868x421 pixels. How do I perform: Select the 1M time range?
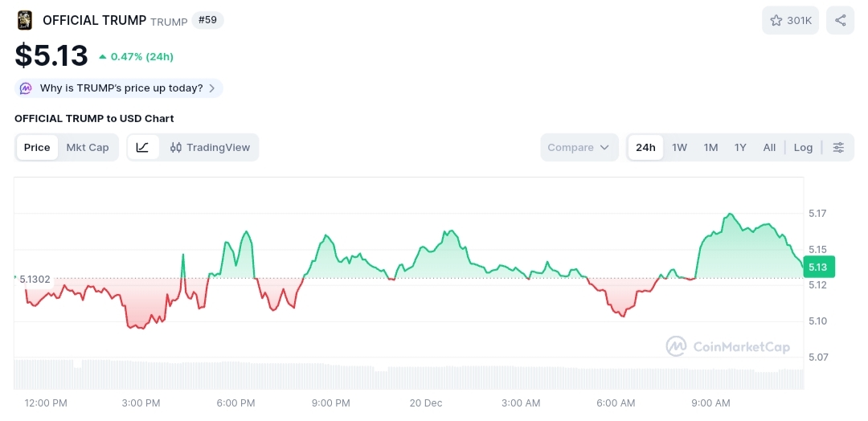[710, 147]
